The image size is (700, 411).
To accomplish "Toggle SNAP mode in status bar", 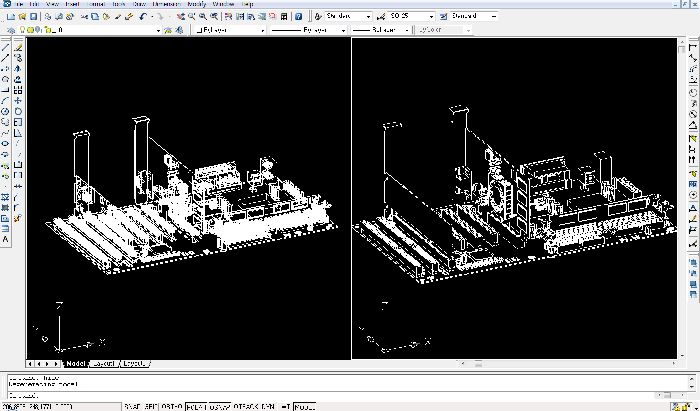I will pos(132,407).
